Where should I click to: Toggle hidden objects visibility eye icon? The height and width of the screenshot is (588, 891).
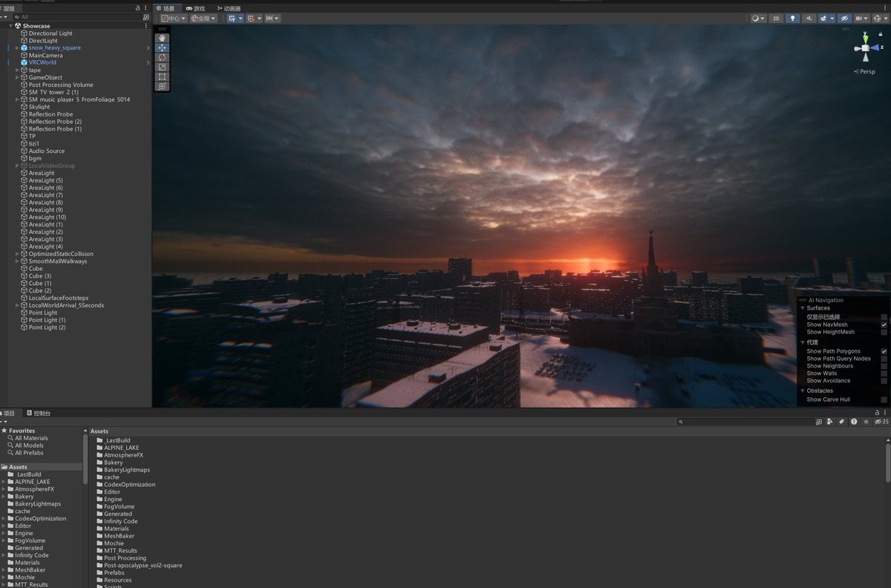click(844, 19)
